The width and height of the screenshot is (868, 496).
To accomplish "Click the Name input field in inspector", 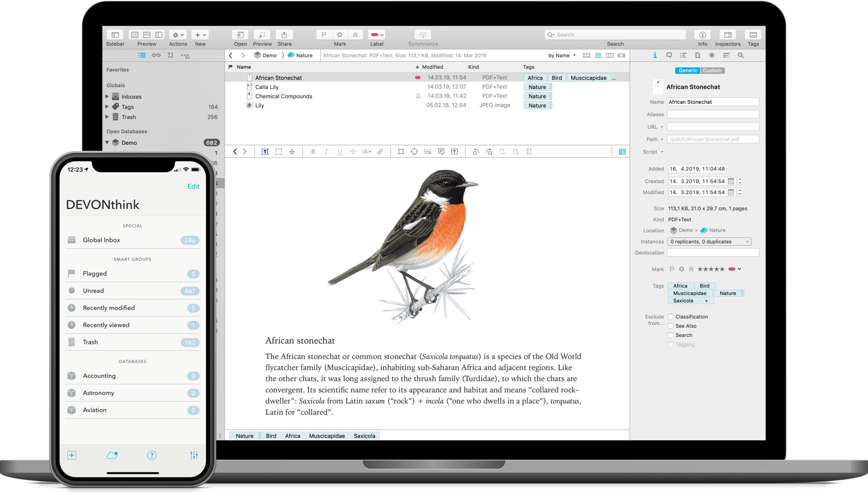I will (x=713, y=102).
